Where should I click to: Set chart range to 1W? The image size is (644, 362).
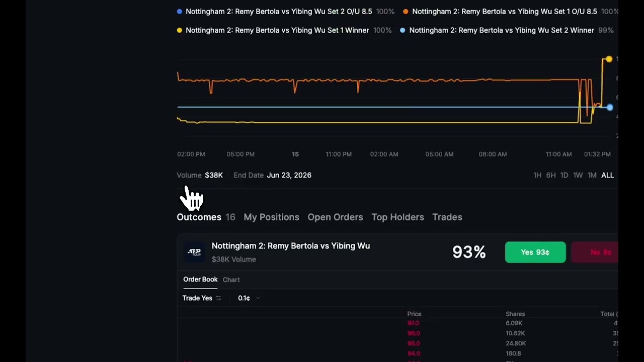coord(578,175)
